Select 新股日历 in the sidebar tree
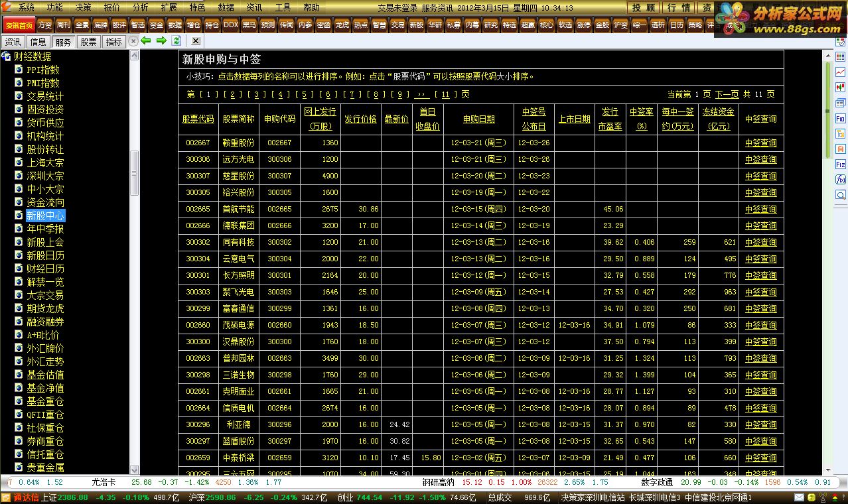The image size is (848, 504). click(x=45, y=255)
